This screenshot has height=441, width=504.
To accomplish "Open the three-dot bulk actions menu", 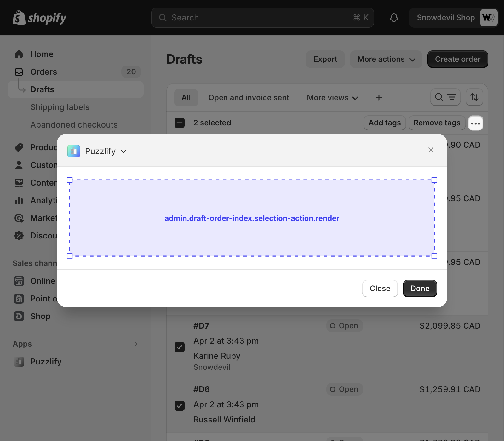I will [x=475, y=123].
